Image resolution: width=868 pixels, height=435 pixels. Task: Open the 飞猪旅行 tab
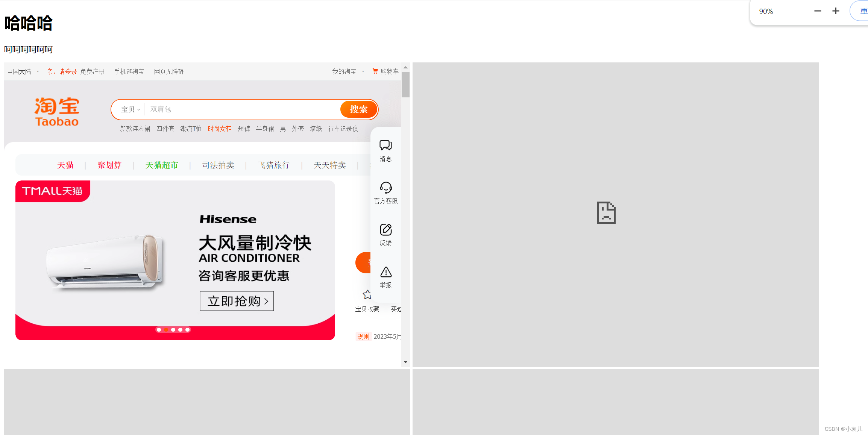274,165
